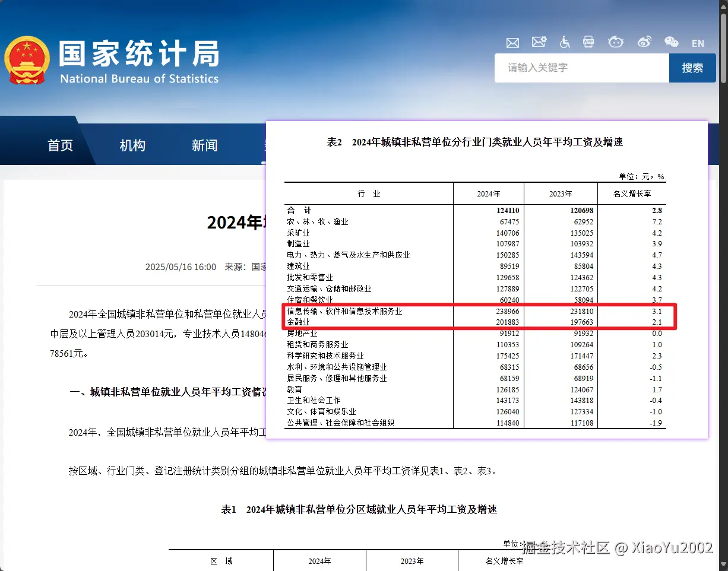728x571 pixels.
Task: Select the 交通运输、仓储和邮政业 row label
Action: (329, 288)
